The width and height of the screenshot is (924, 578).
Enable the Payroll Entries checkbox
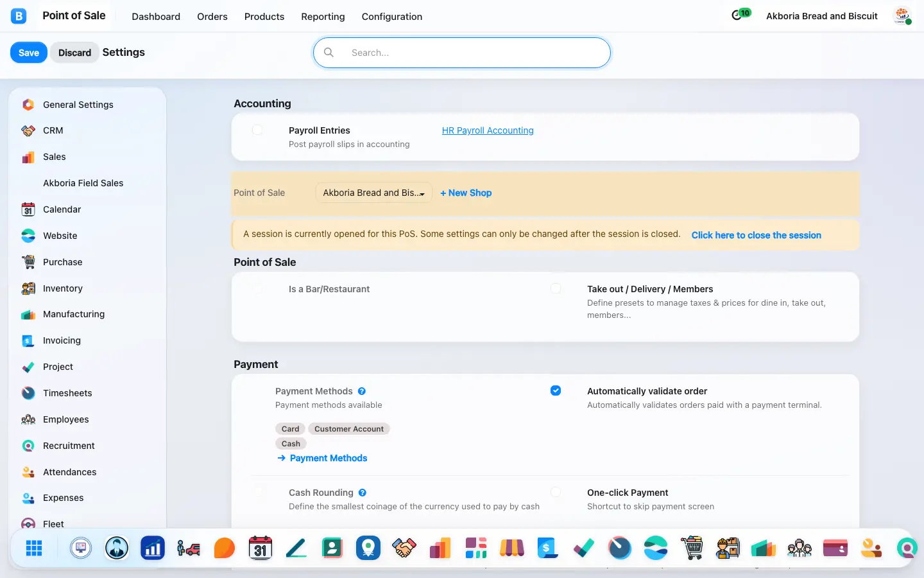(257, 130)
